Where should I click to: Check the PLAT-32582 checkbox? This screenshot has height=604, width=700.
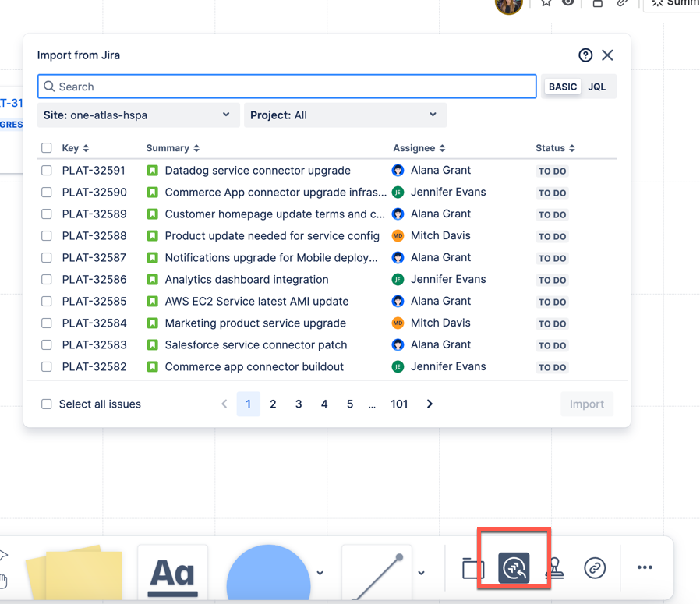pos(47,367)
